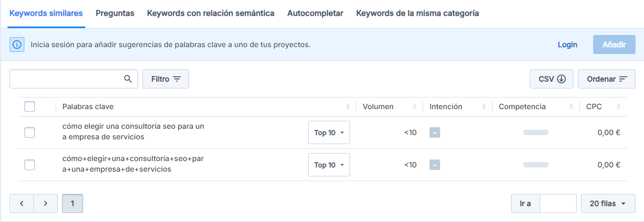The width and height of the screenshot is (644, 222).
Task: Click competition bar of 'cómo elegir una' row
Action: [x=536, y=132]
